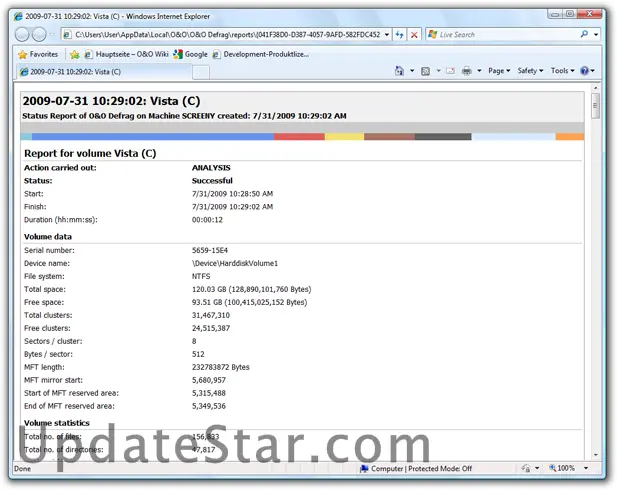Click the blue segment of the color bar
The width and height of the screenshot is (617, 490).
[x=153, y=137]
